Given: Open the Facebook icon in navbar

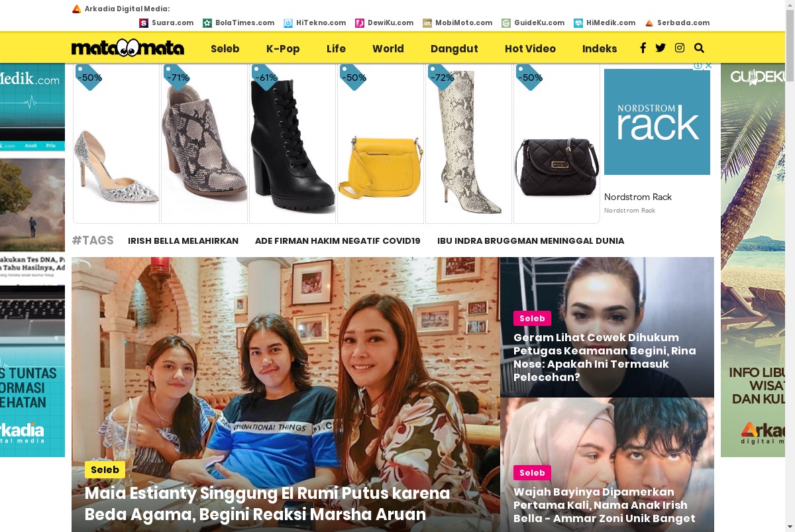Looking at the screenshot, I should pos(643,48).
